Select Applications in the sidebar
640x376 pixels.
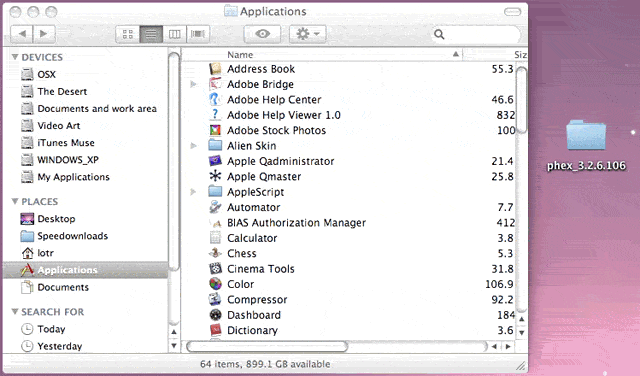pyautogui.click(x=85, y=270)
